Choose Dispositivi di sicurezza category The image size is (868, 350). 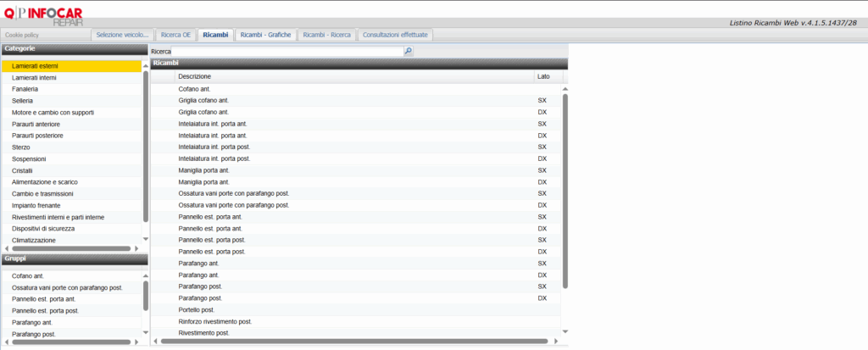[x=71, y=229]
